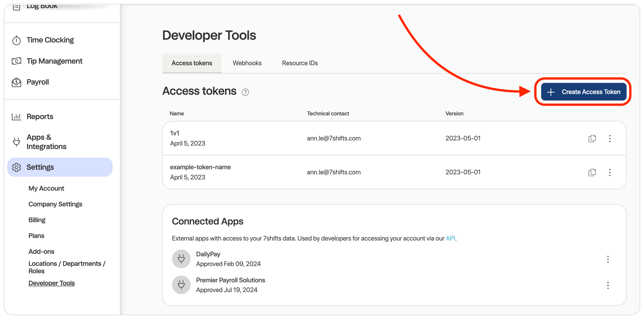
Task: Click the Access tokens help question icon
Action: coord(245,92)
